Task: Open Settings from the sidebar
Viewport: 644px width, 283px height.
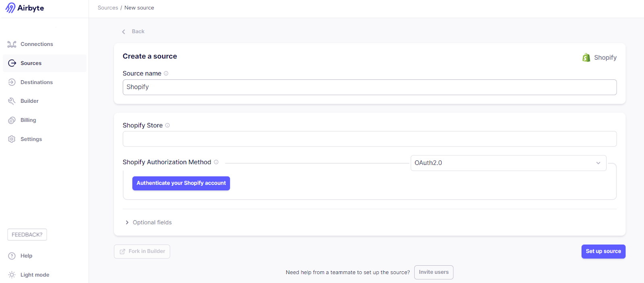Action: (31, 139)
